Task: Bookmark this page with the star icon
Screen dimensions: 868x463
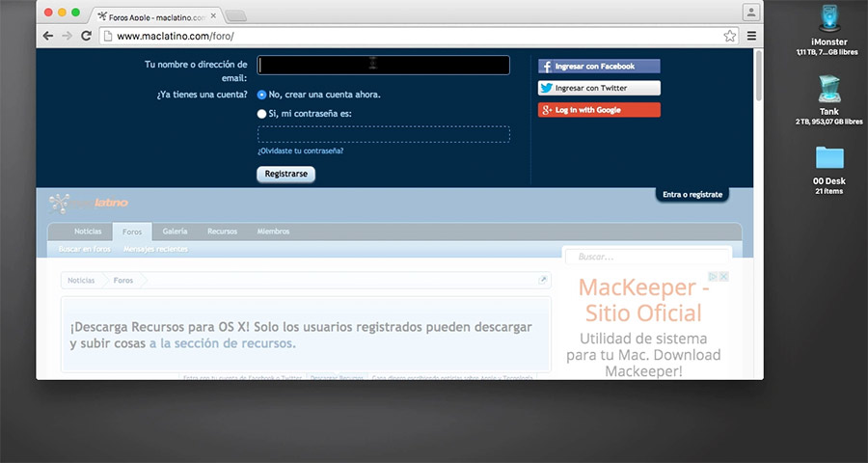Action: 730,36
